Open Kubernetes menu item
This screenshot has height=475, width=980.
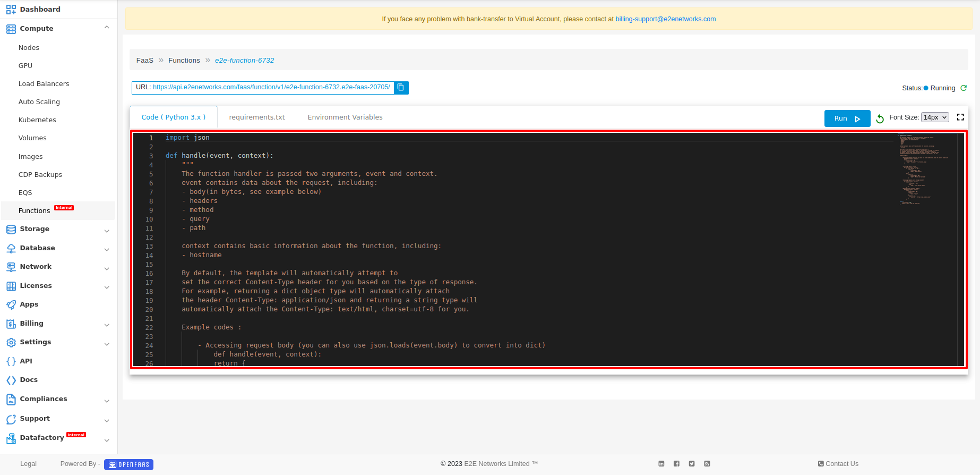[x=37, y=120]
